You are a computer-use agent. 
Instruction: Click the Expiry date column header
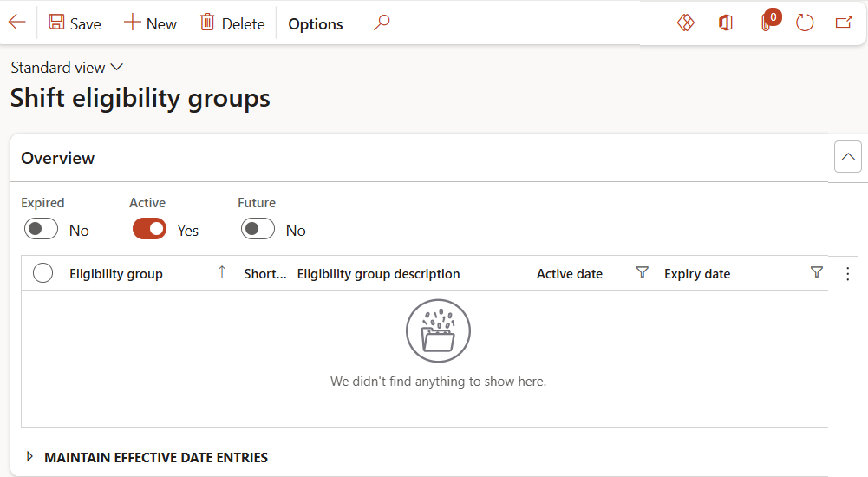697,273
